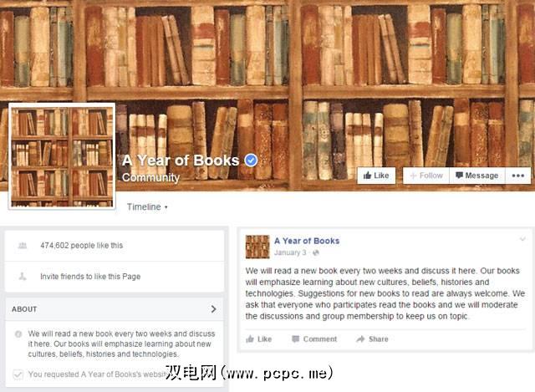This screenshot has height=392, width=535.
Task: Follow the A Year of Books page
Action: click(426, 176)
